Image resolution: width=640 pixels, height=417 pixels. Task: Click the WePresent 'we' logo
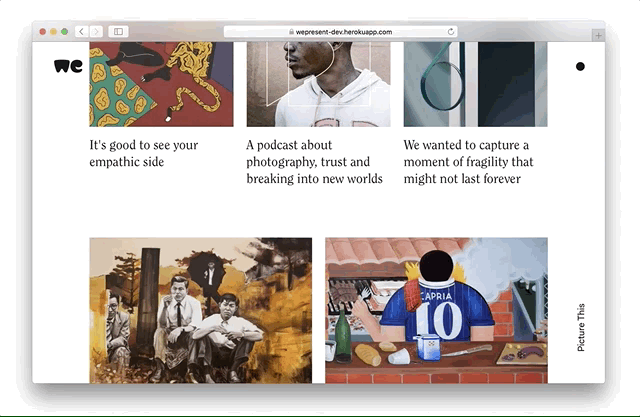(x=68, y=66)
